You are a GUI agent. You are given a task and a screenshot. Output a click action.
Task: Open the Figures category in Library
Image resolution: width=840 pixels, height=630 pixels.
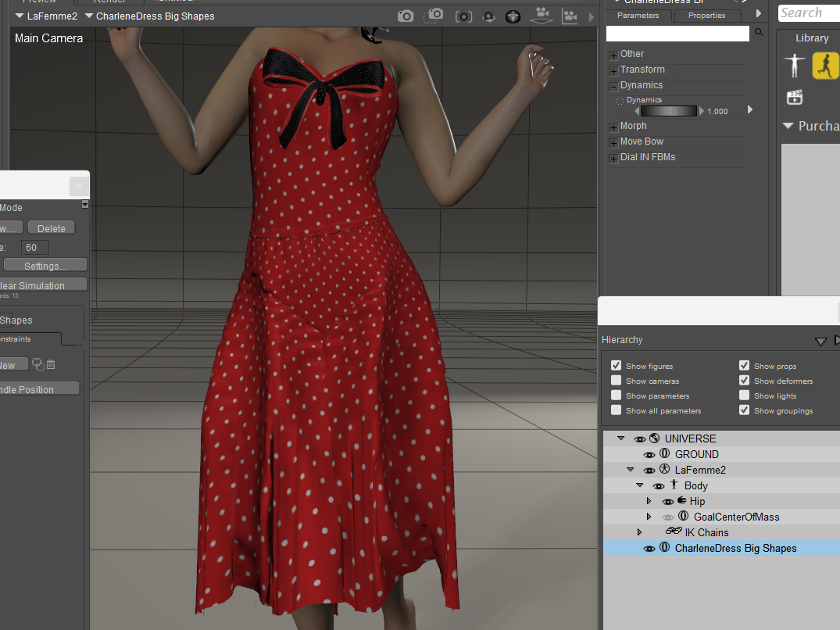click(795, 66)
